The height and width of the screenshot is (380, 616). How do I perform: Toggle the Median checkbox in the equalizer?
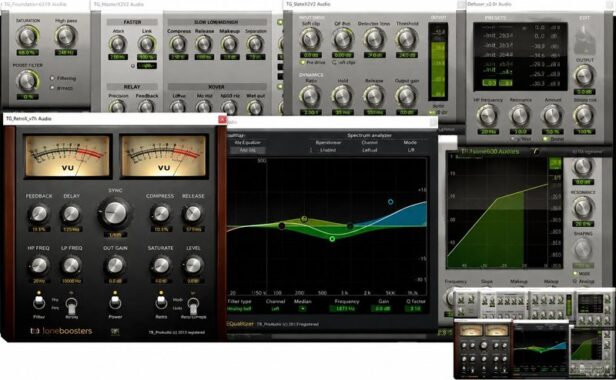pos(302,309)
